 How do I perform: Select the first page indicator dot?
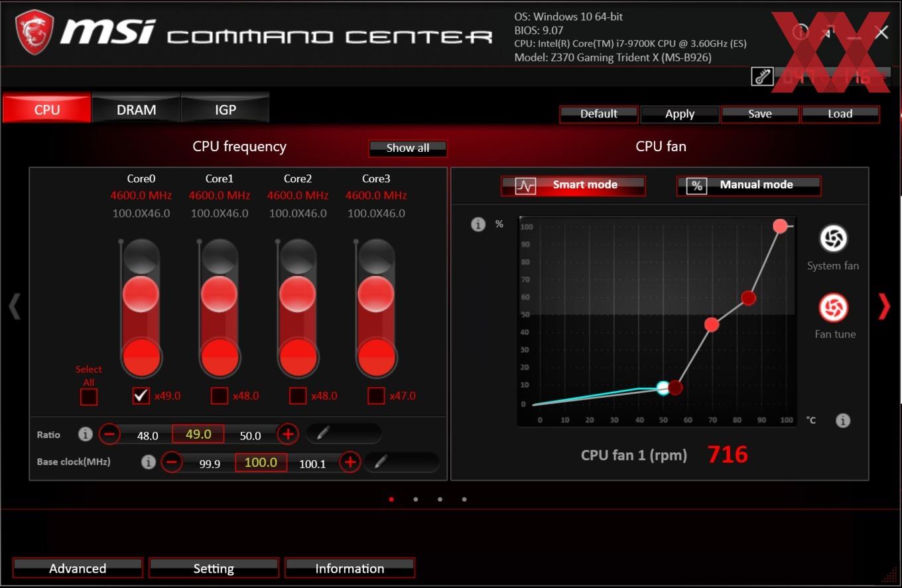pos(391,499)
